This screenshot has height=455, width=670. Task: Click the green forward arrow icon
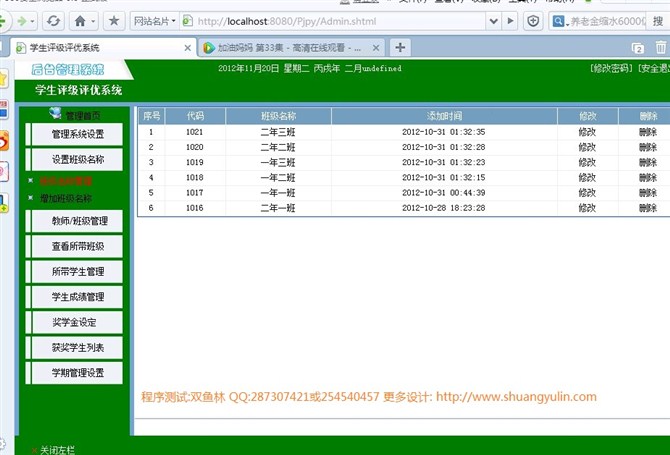(x=21, y=21)
